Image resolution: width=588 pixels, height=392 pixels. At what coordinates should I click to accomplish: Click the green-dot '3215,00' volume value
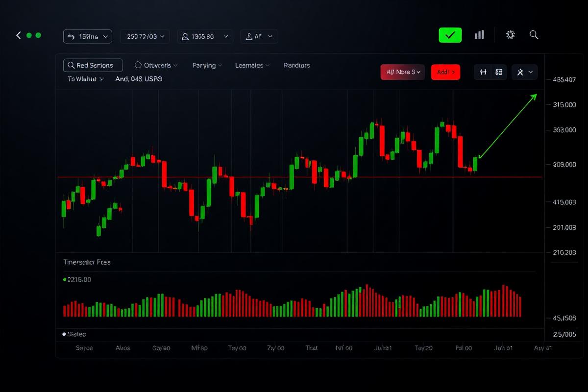point(77,280)
